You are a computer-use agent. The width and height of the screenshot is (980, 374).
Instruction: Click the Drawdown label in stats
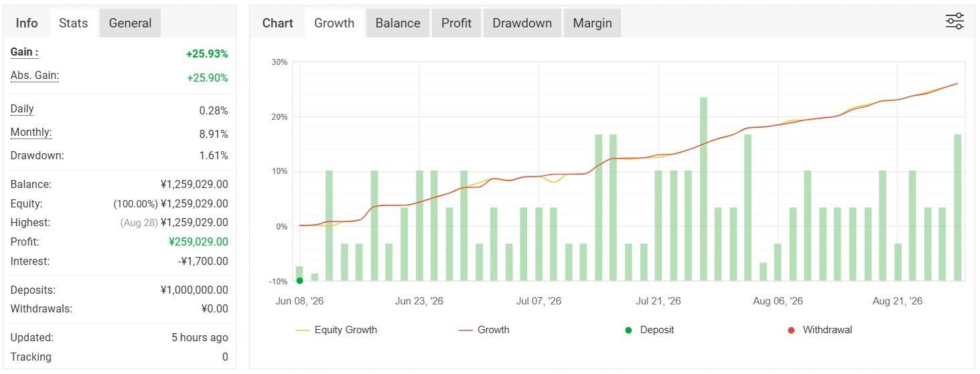coord(38,156)
